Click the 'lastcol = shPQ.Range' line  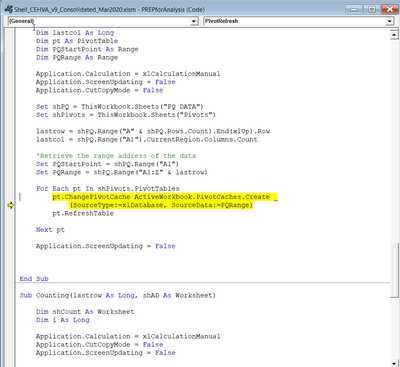point(147,140)
